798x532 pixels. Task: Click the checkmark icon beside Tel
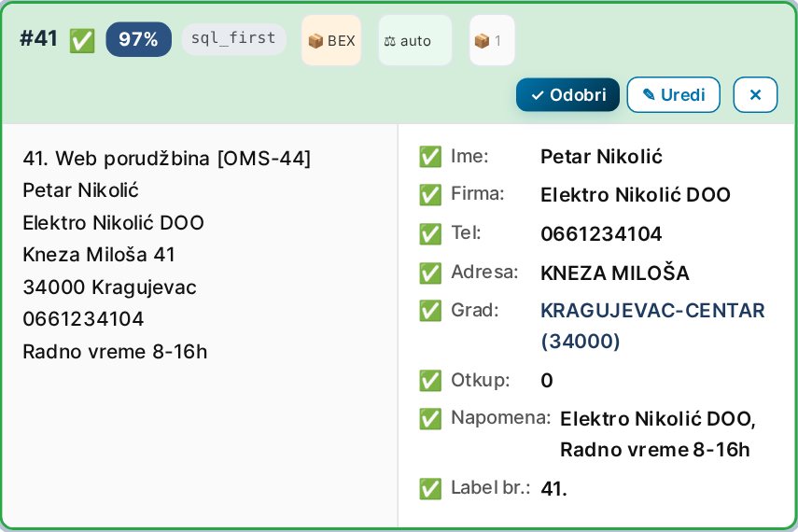pyautogui.click(x=430, y=233)
